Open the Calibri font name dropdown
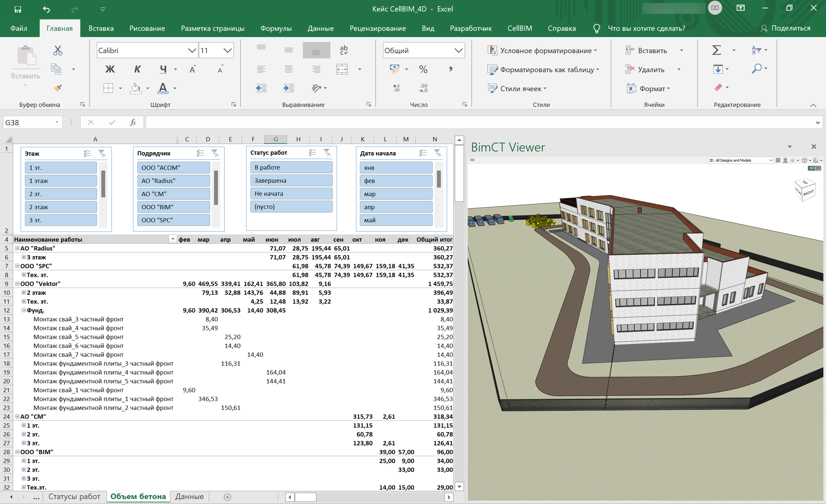Screen dimensions: 826x504 pyautogui.click(x=192, y=50)
